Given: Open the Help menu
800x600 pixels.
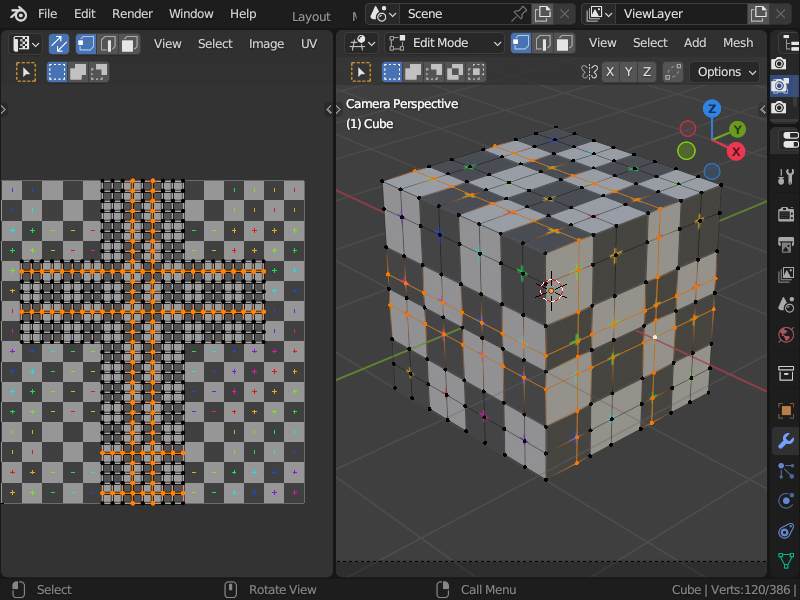Looking at the screenshot, I should pos(243,14).
